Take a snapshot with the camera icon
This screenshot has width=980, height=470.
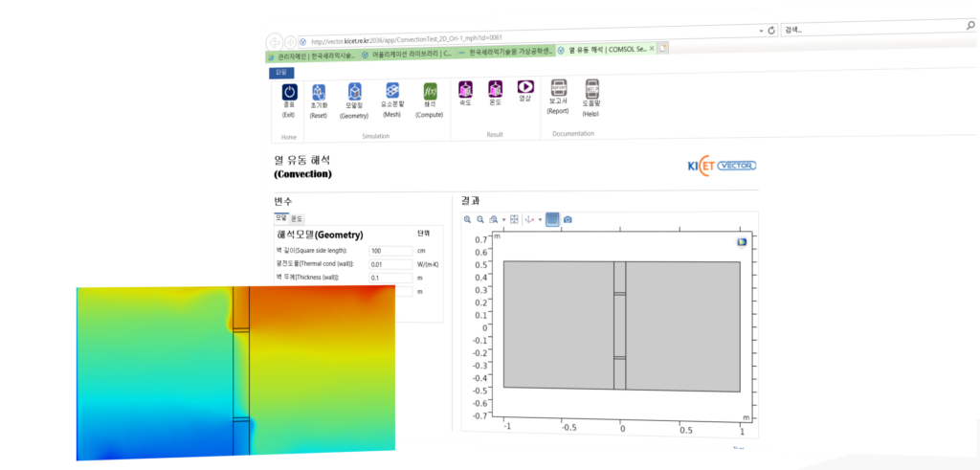pos(568,219)
